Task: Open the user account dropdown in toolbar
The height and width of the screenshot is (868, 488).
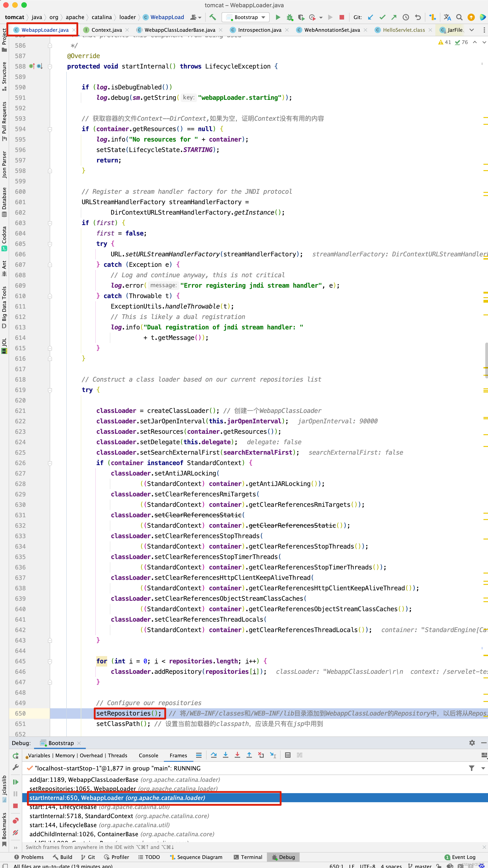Action: (196, 17)
